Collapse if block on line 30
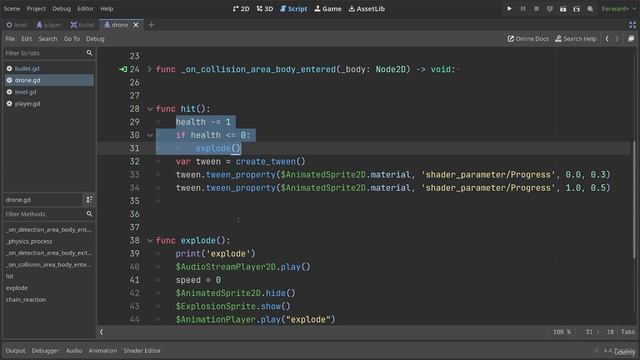The height and width of the screenshot is (360, 640). click(150, 135)
